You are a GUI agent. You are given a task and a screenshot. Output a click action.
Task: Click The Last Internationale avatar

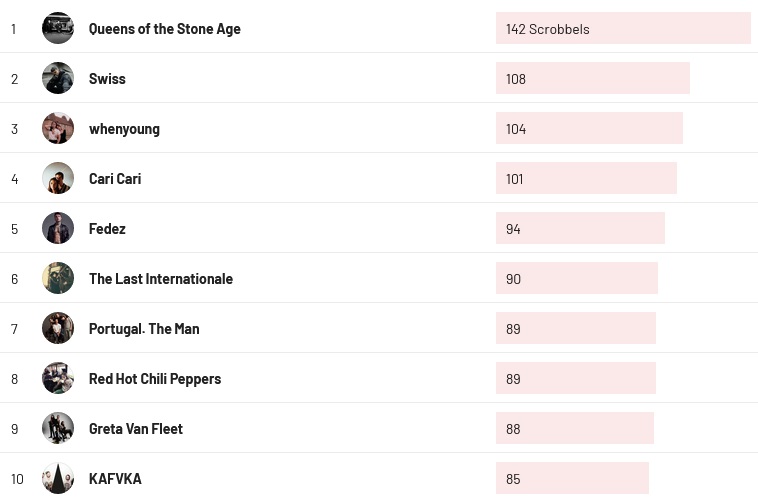coord(58,278)
